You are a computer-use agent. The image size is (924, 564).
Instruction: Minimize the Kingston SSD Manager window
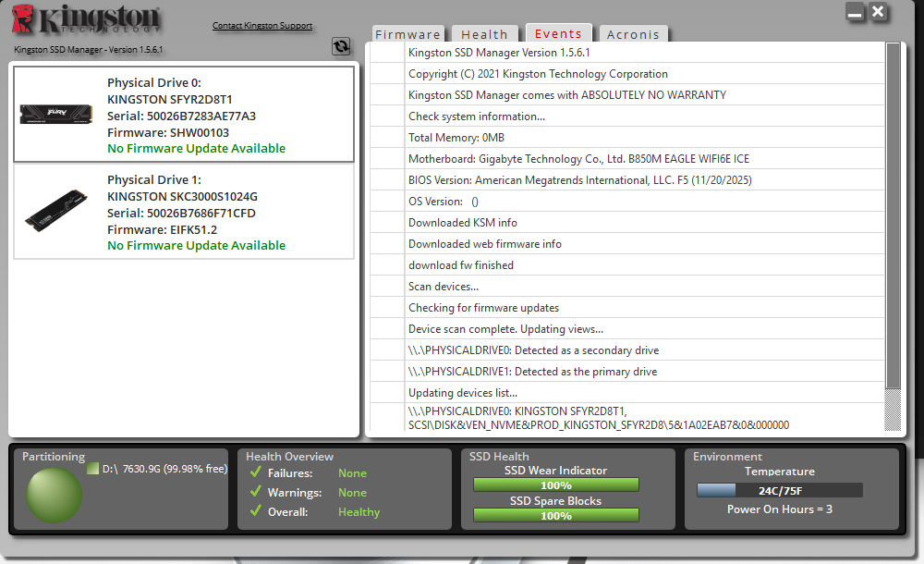click(855, 12)
